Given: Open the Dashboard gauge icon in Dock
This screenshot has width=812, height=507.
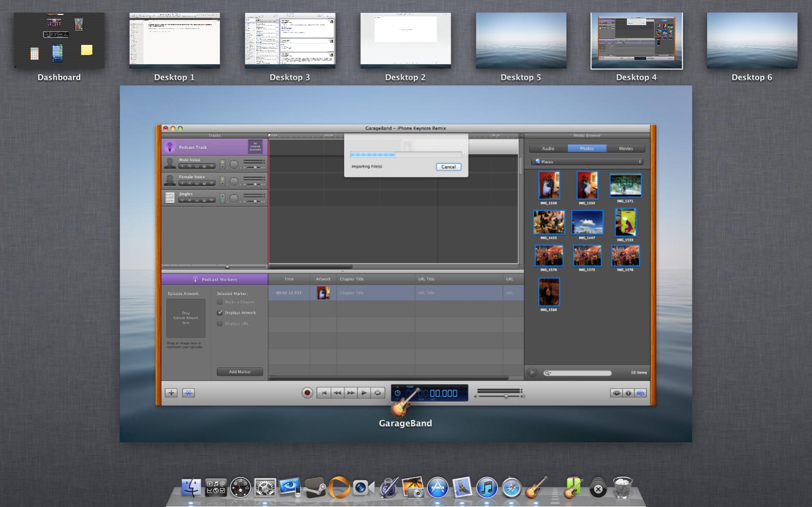Looking at the screenshot, I should [240, 488].
